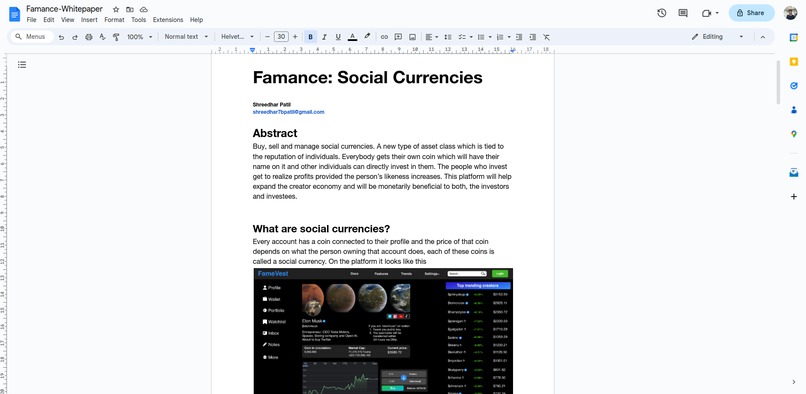Open the View menu

67,20
